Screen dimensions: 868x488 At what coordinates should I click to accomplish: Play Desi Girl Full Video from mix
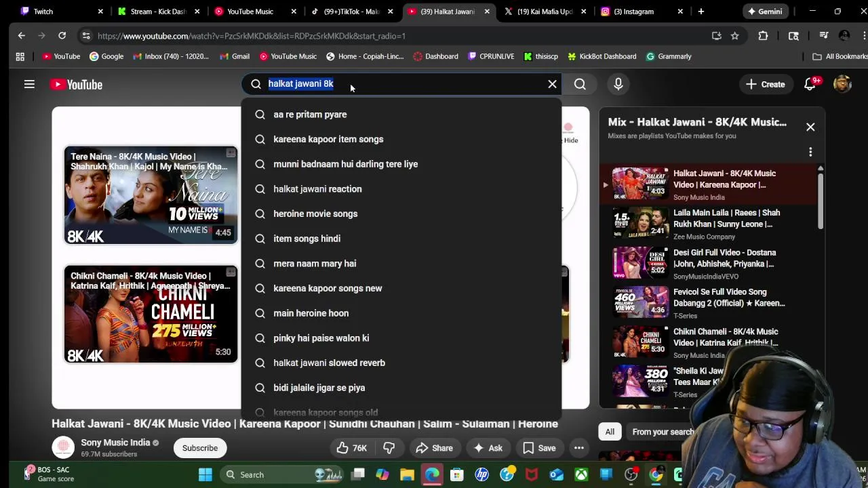[x=709, y=264]
